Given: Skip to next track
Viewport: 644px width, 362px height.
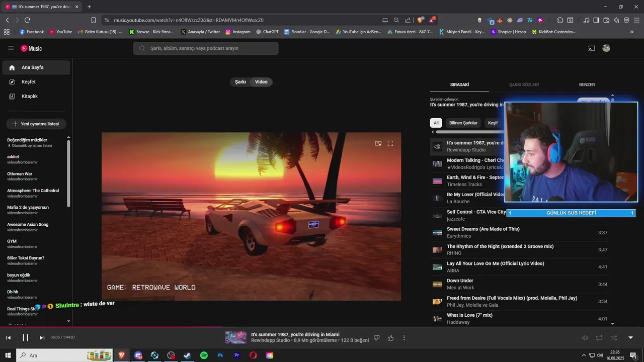Looking at the screenshot, I should pos(42,338).
